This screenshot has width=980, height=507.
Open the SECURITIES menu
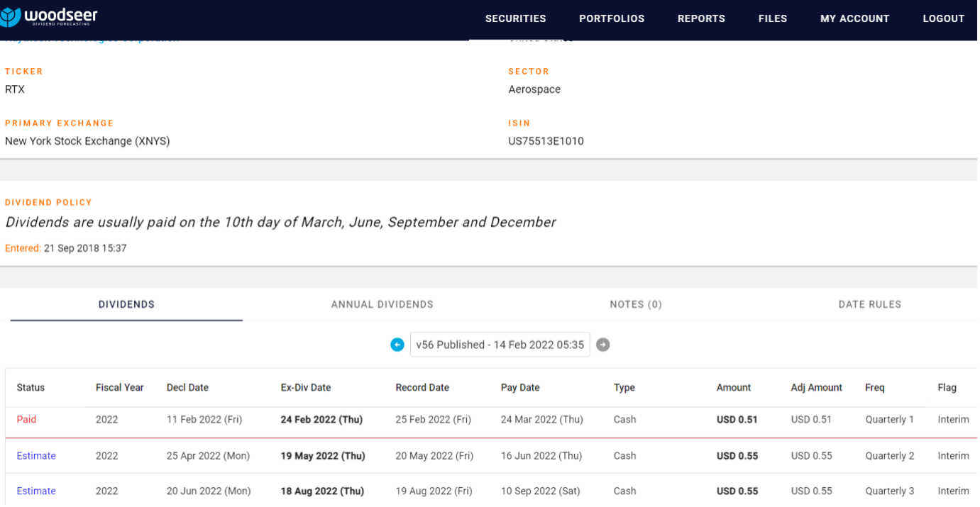coord(516,19)
